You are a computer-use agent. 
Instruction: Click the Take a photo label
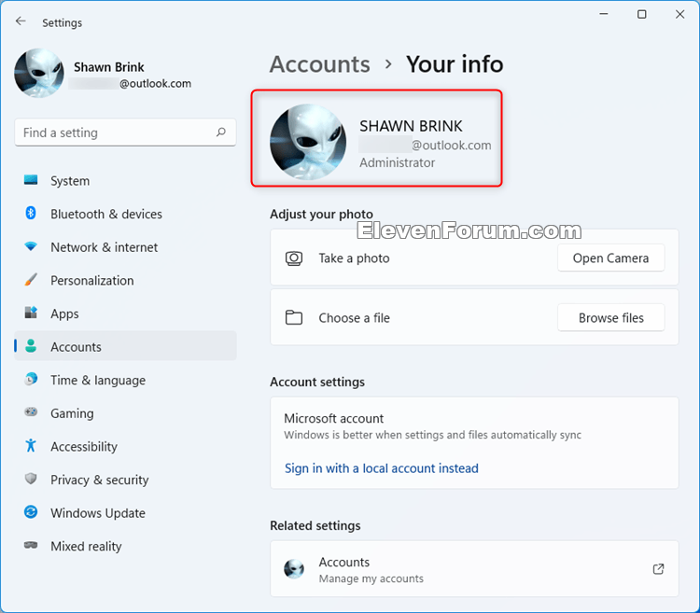(354, 258)
